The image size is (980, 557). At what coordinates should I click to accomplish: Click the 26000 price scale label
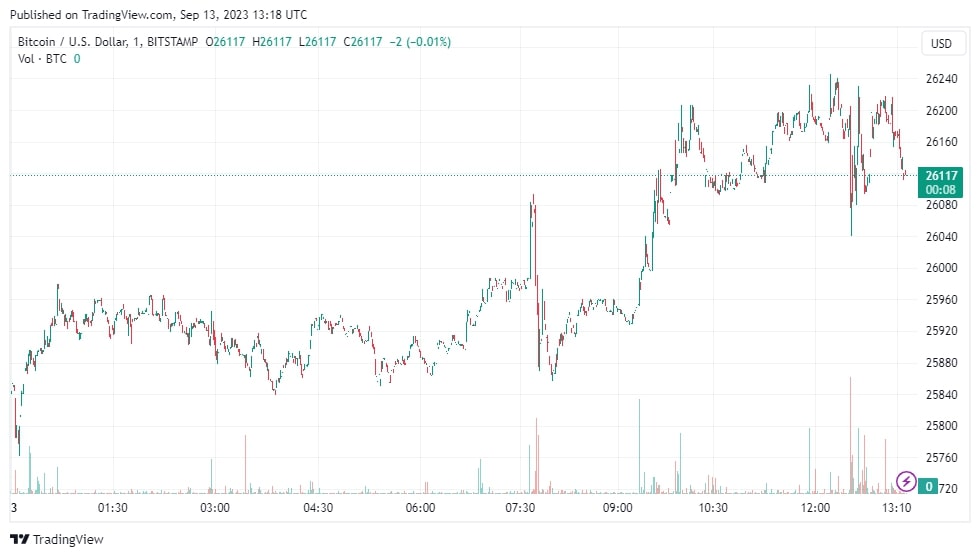coord(941,268)
